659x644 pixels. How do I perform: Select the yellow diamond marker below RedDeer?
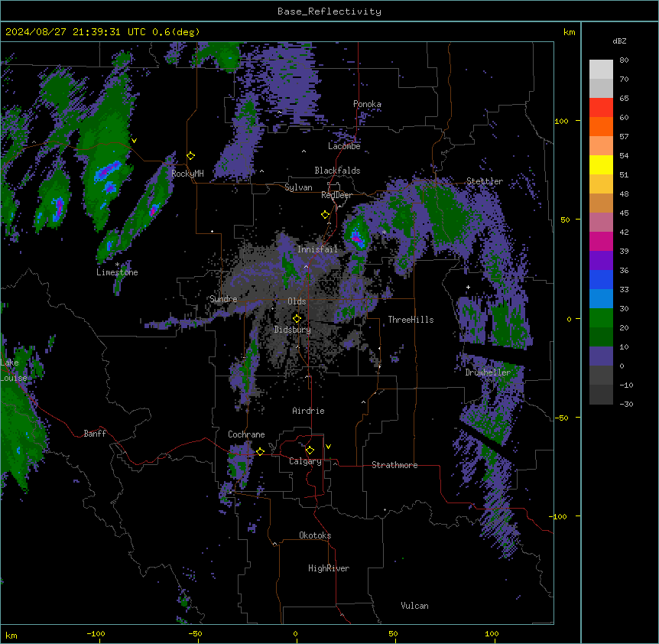326,215
